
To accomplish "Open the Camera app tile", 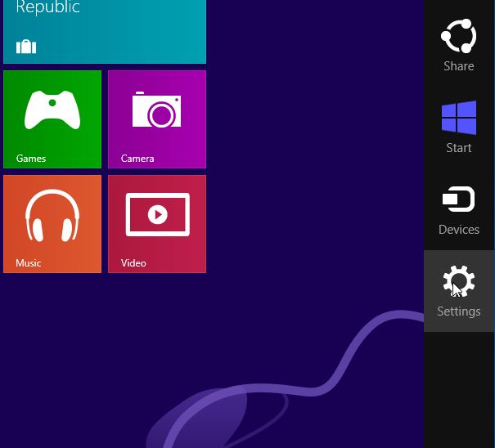I will pyautogui.click(x=157, y=119).
